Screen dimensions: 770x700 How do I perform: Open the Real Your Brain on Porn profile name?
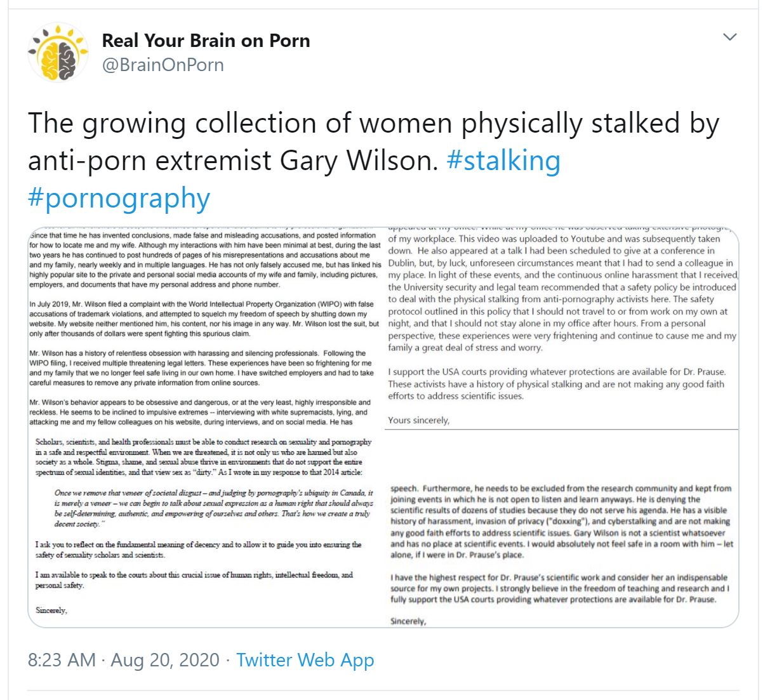[x=206, y=41]
